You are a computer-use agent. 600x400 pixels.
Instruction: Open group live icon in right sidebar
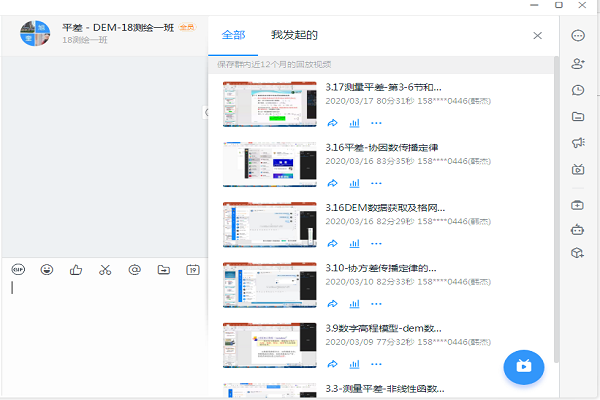point(577,170)
